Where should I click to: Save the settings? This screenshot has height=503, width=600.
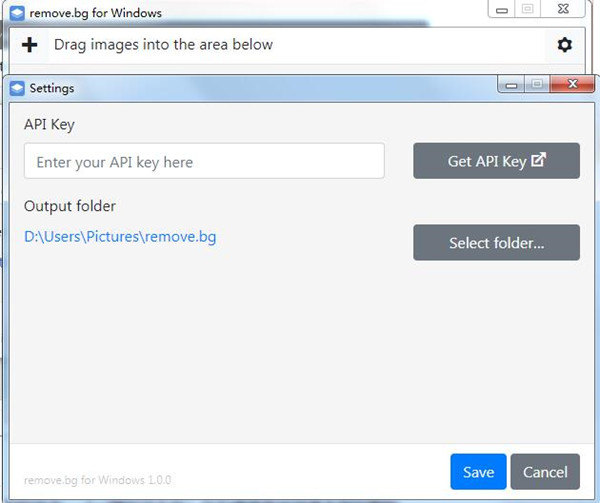pyautogui.click(x=478, y=472)
